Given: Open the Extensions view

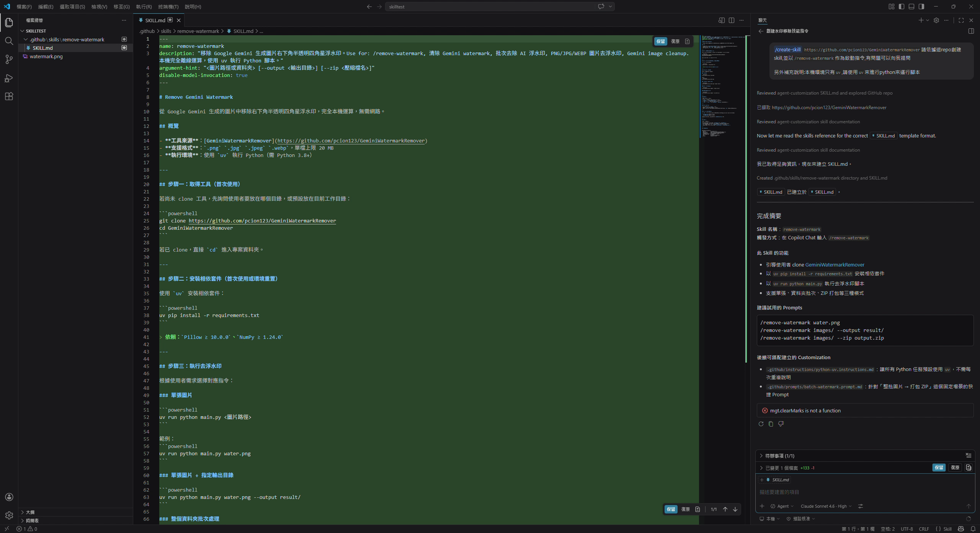Looking at the screenshot, I should [9, 96].
